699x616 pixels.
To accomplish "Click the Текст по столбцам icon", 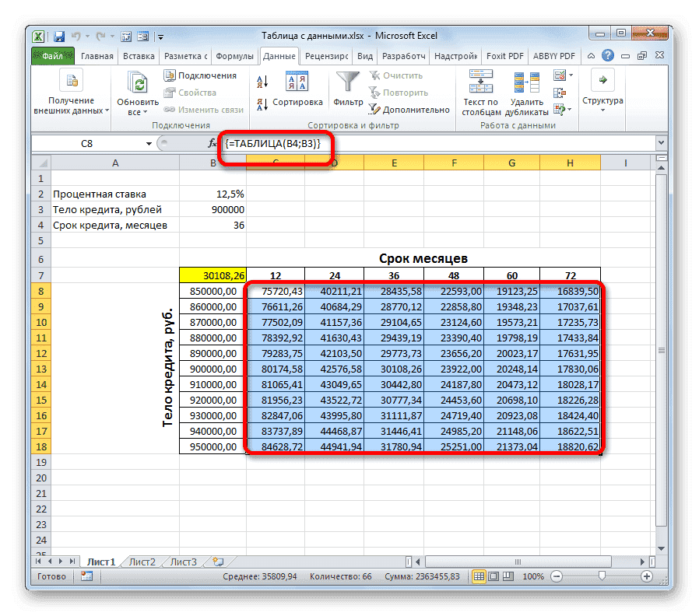I will point(480,81).
